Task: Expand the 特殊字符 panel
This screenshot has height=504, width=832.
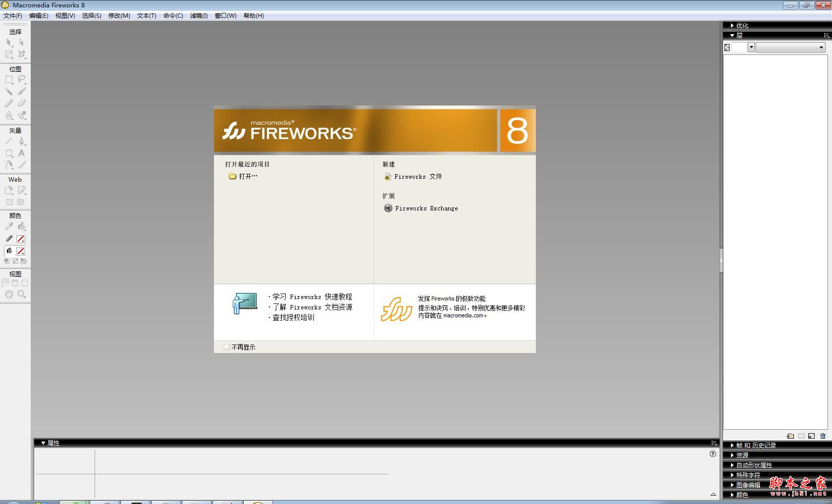Action: pyautogui.click(x=732, y=475)
